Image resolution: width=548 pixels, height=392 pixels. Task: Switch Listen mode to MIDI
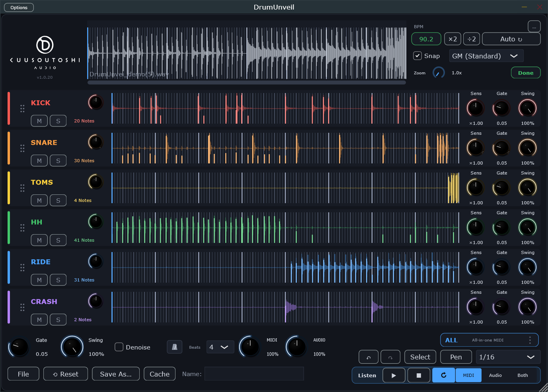pyautogui.click(x=468, y=375)
